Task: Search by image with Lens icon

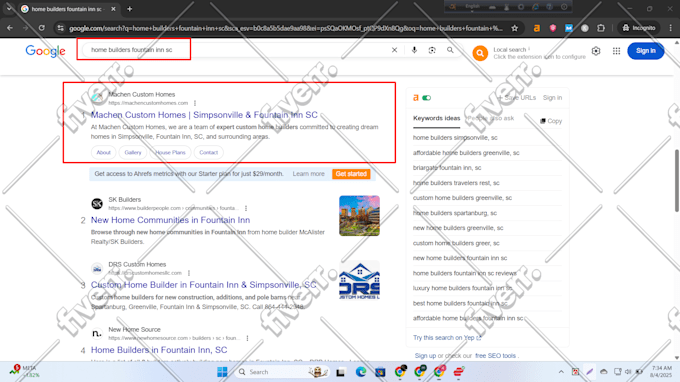Action: coord(432,50)
